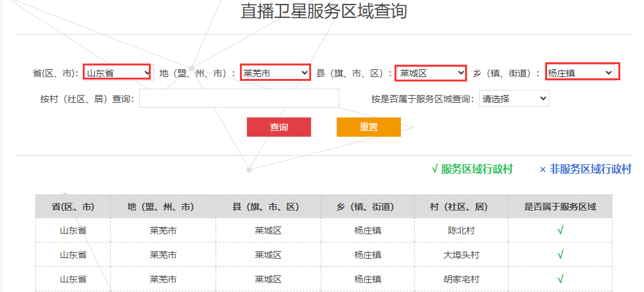Click the page title 直播卫星服务区域查询
644x292 pixels.
click(324, 11)
